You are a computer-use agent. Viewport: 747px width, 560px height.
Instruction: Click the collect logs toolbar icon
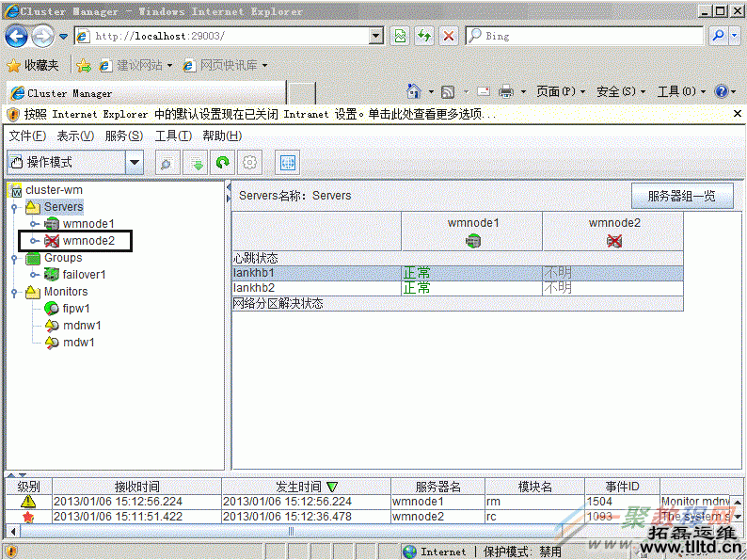[x=196, y=163]
